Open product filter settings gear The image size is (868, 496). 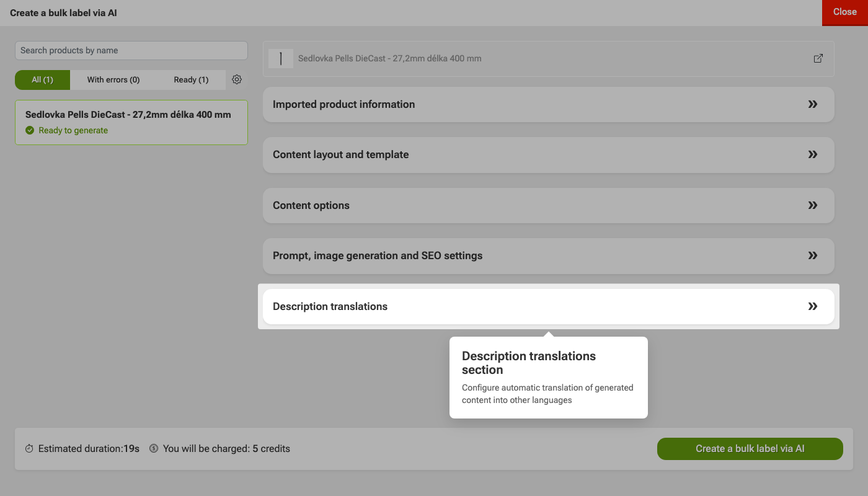click(x=237, y=79)
